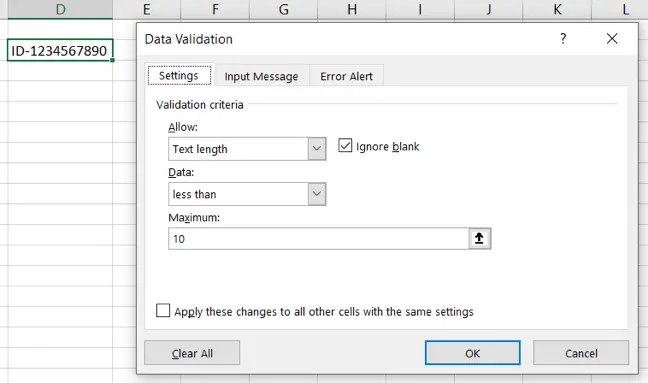
Task: Click the column G header
Action: point(284,9)
